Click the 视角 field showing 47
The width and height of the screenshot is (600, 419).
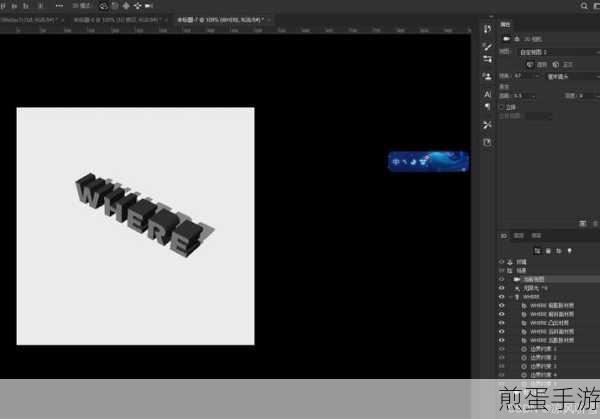(522, 77)
